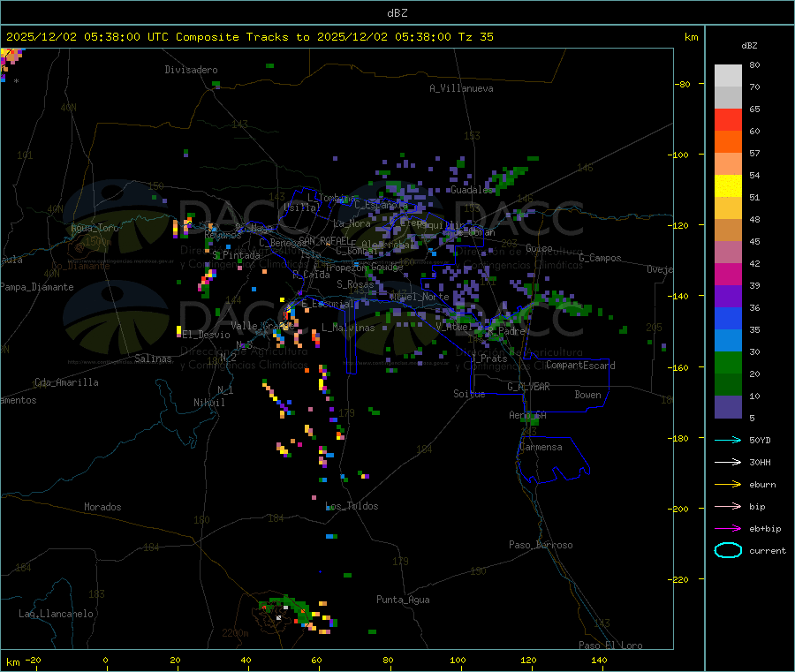Select the slate violet 10 dBZ swatch

728,407
